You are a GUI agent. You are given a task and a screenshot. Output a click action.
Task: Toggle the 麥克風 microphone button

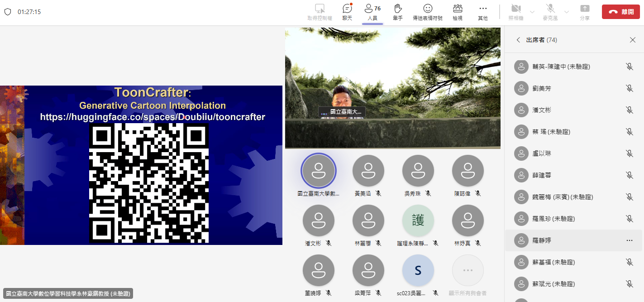tap(551, 12)
